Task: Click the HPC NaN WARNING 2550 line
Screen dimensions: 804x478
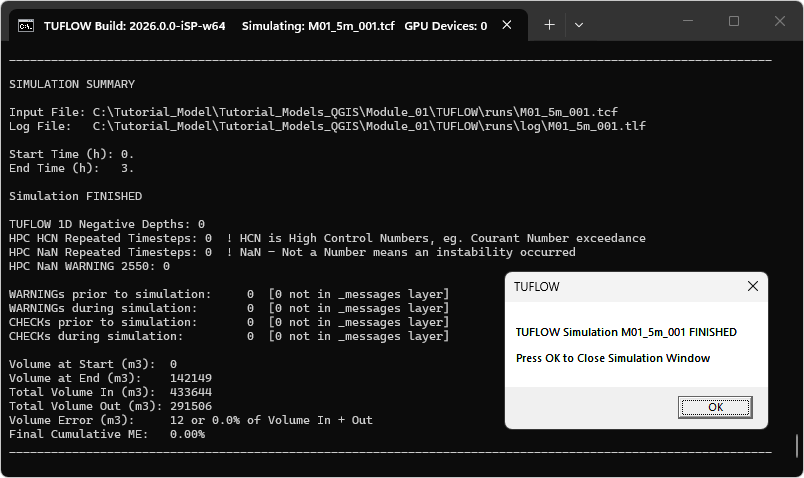Action: (89, 266)
